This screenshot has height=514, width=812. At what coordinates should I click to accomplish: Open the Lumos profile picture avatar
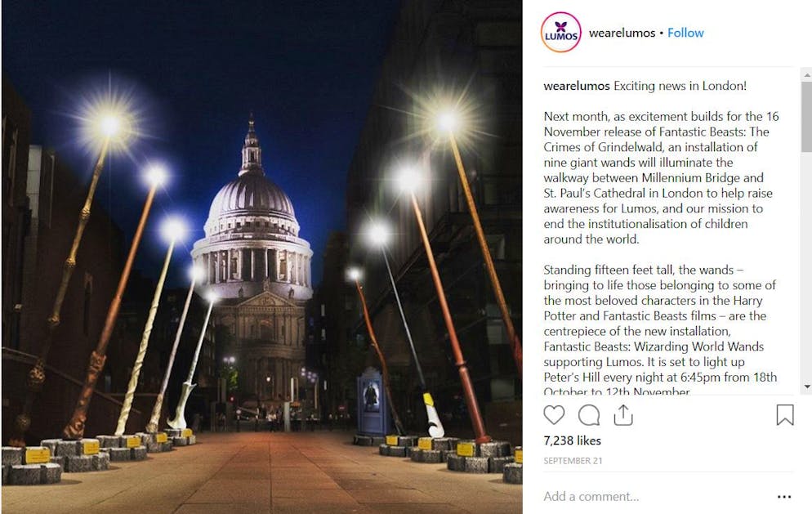point(561,33)
